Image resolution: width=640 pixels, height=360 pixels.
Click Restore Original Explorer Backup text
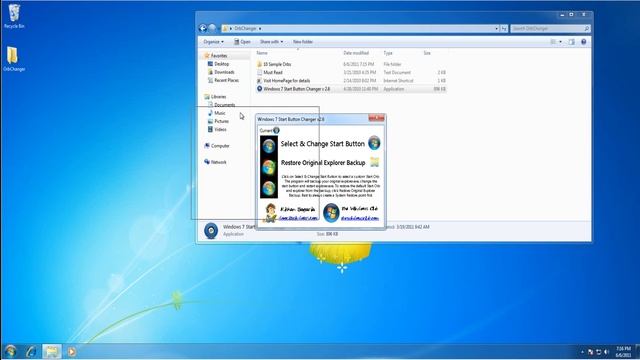[323, 162]
